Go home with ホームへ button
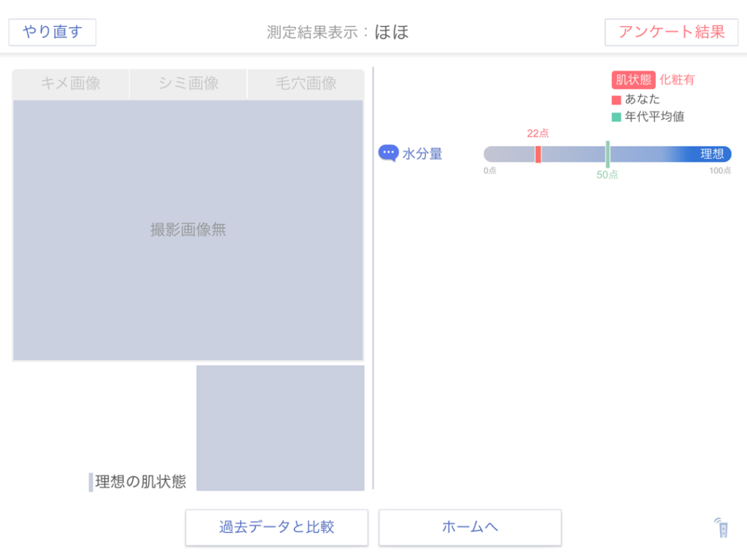The width and height of the screenshot is (747, 560). point(470,527)
